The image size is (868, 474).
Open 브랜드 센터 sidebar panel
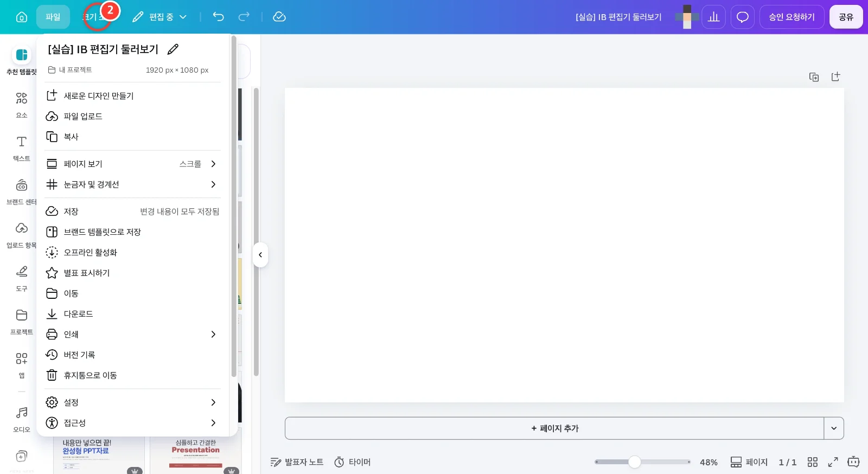(22, 191)
